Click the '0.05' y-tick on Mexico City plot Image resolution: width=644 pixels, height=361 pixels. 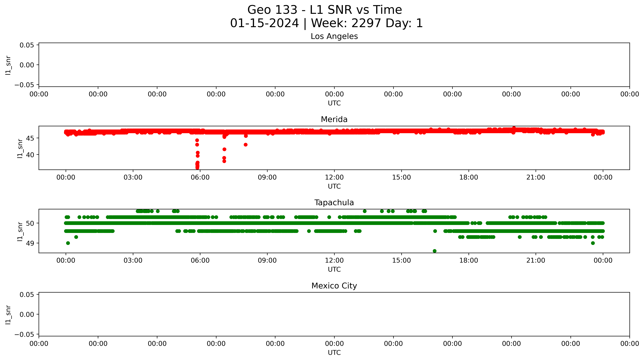27,295
